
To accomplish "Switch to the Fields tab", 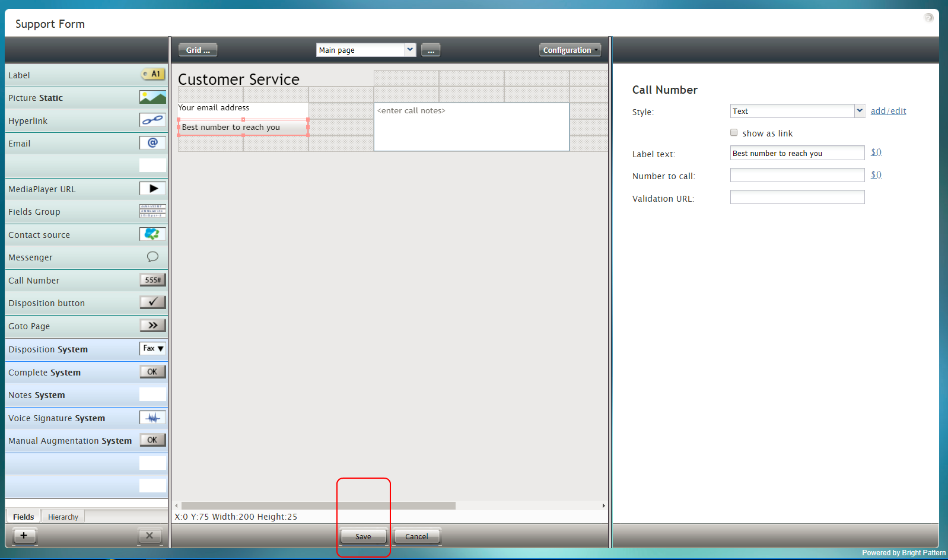I will (24, 517).
